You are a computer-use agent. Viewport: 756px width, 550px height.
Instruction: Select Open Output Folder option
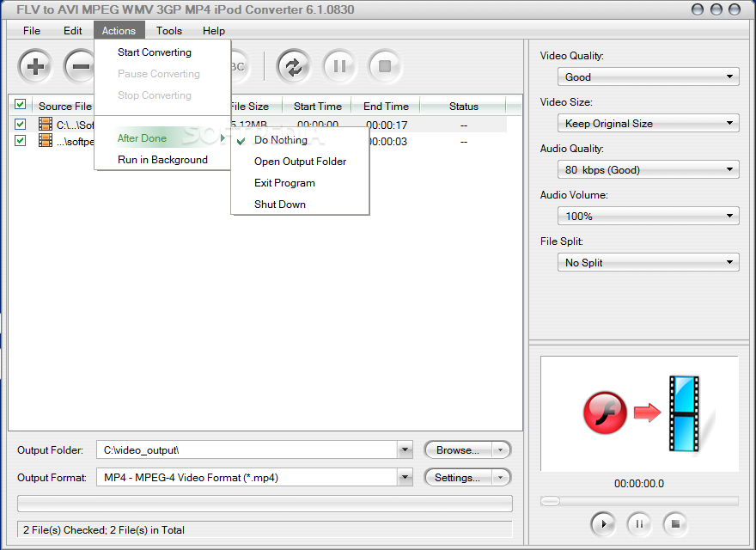300,162
